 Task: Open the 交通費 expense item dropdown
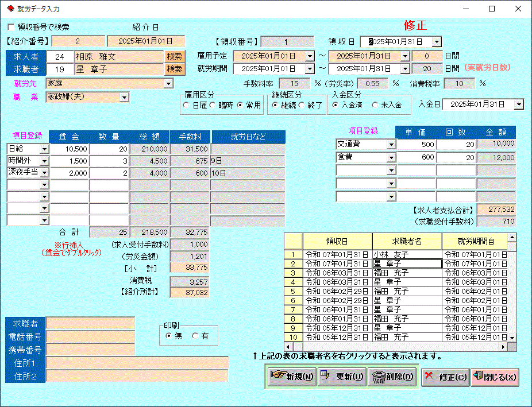[391, 144]
